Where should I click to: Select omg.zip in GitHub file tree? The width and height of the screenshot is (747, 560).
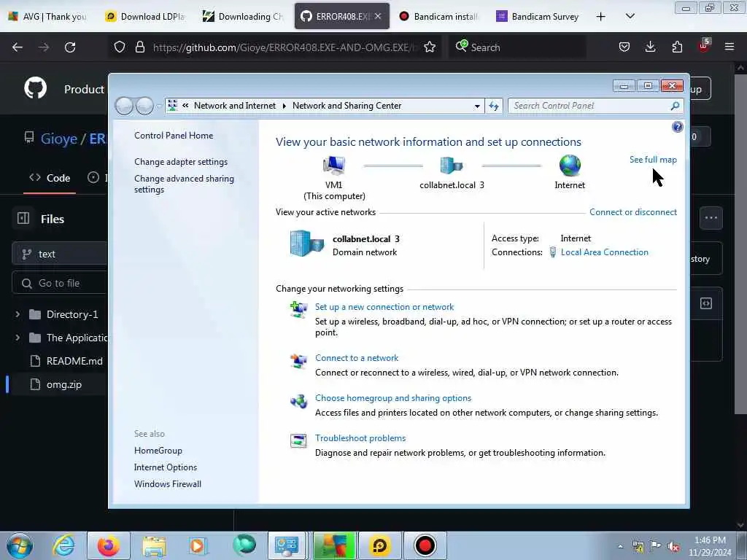coord(64,384)
